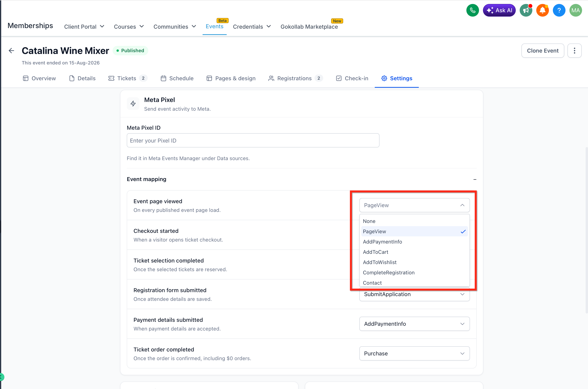588x389 pixels.
Task: Open the Overview tab
Action: click(x=39, y=78)
